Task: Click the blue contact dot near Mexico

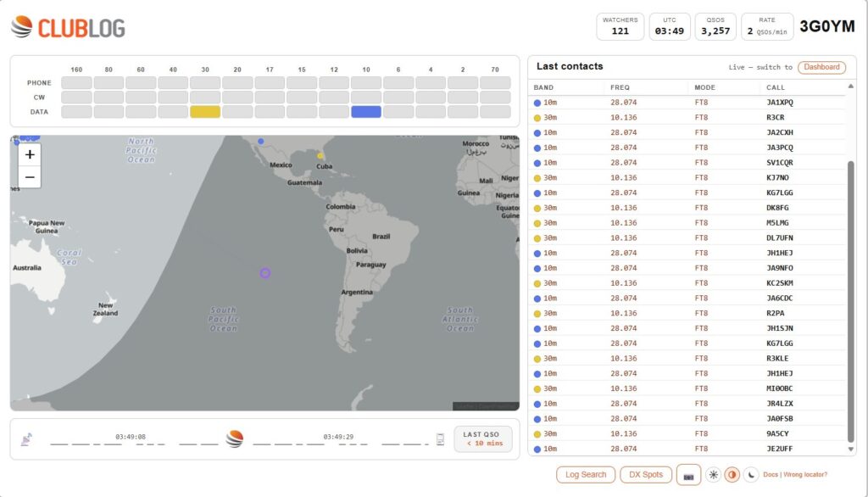Action: (x=261, y=142)
